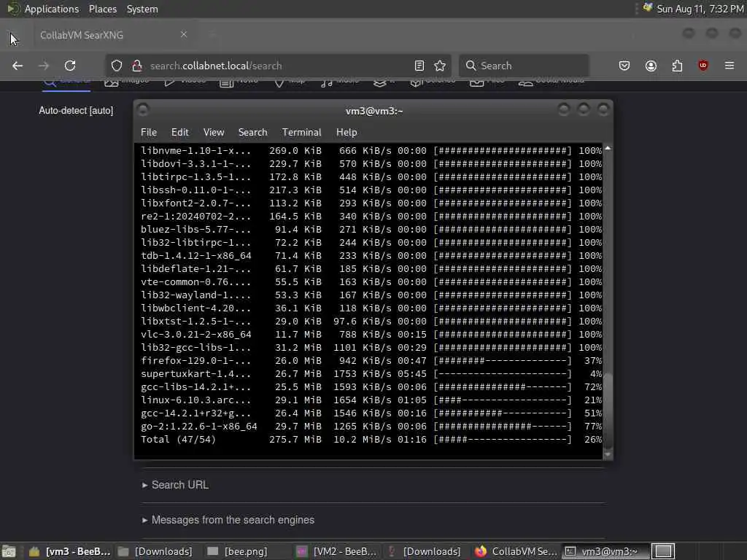Viewport: 747px width, 560px height.
Task: Open the terminal Search menu
Action: point(252,133)
